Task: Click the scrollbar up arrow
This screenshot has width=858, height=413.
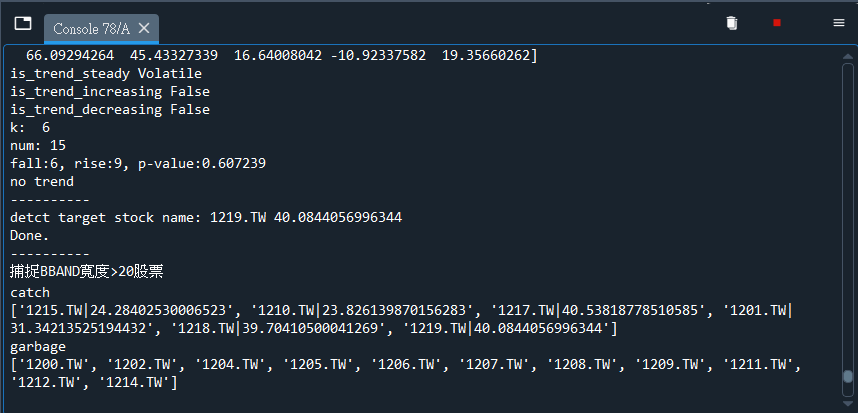Action: 848,57
